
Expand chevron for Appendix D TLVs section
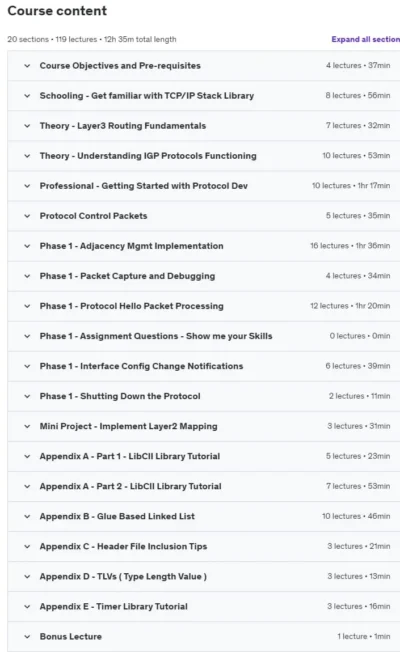pyautogui.click(x=27, y=576)
